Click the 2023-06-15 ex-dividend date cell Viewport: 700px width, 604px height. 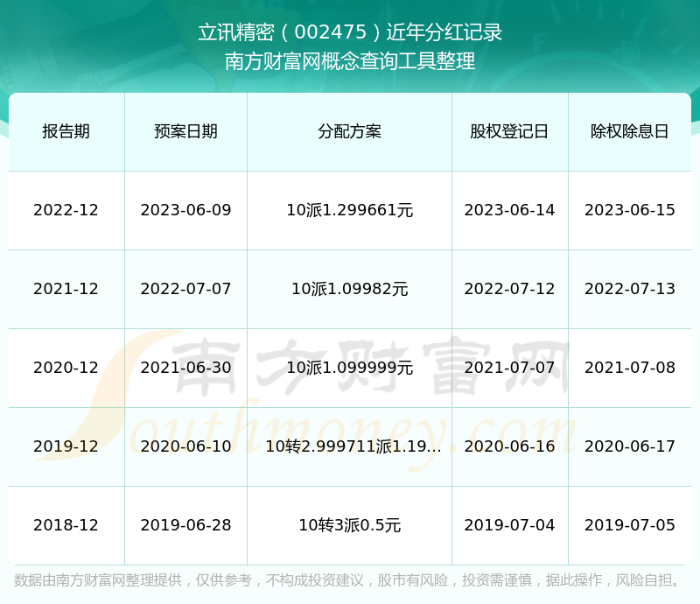tap(630, 210)
